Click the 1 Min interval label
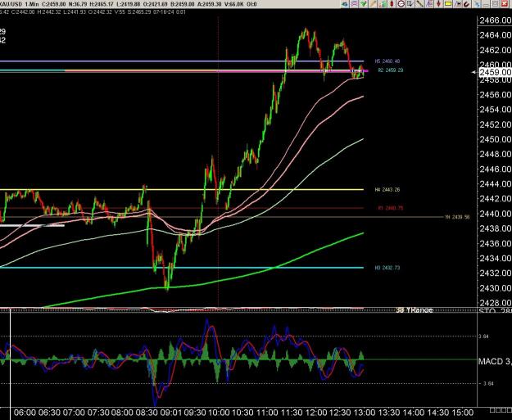 coord(31,4)
